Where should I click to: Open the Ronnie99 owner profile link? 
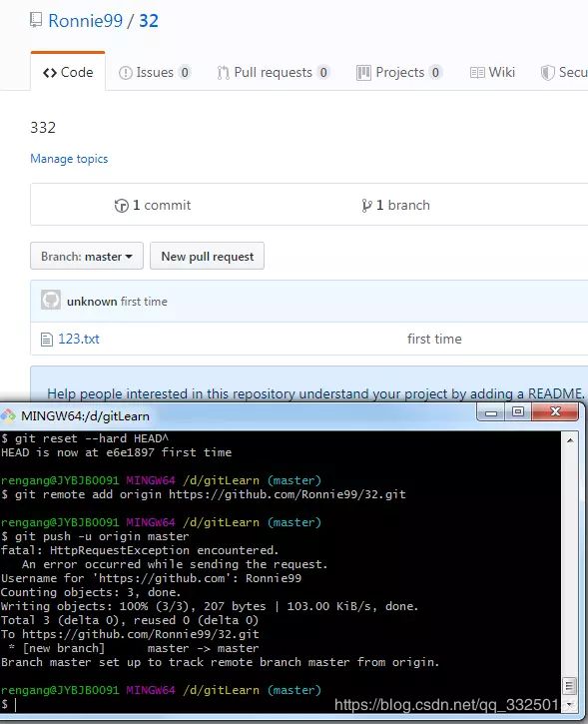tap(86, 21)
